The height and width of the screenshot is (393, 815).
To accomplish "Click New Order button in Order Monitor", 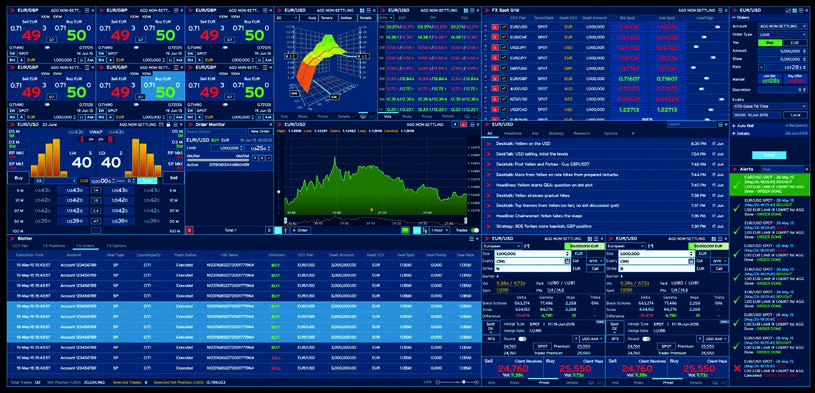I will pyautogui.click(x=259, y=132).
